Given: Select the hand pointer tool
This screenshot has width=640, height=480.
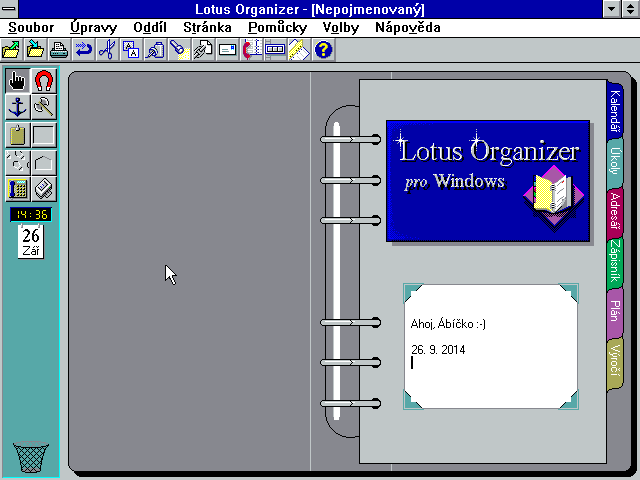Looking at the screenshot, I should (x=18, y=80).
